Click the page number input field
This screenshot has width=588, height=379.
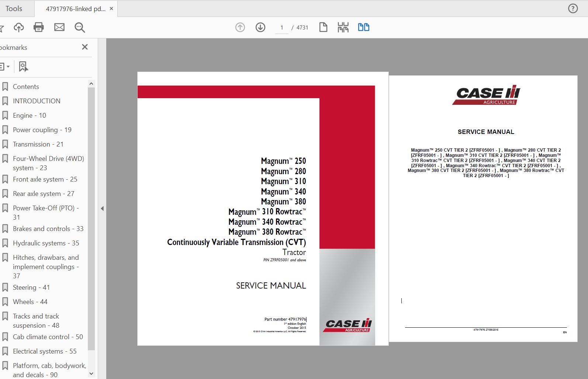click(282, 28)
